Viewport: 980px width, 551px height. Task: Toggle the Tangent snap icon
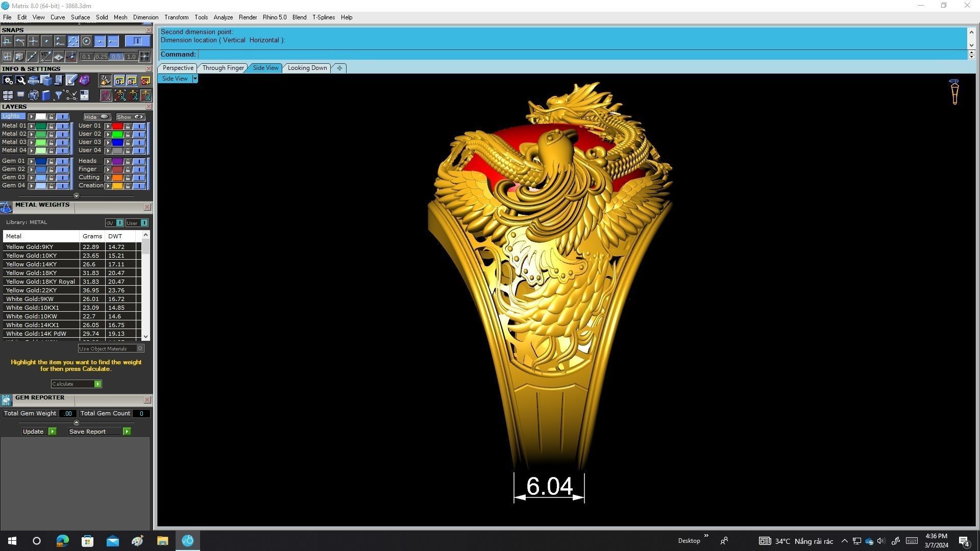click(x=20, y=41)
